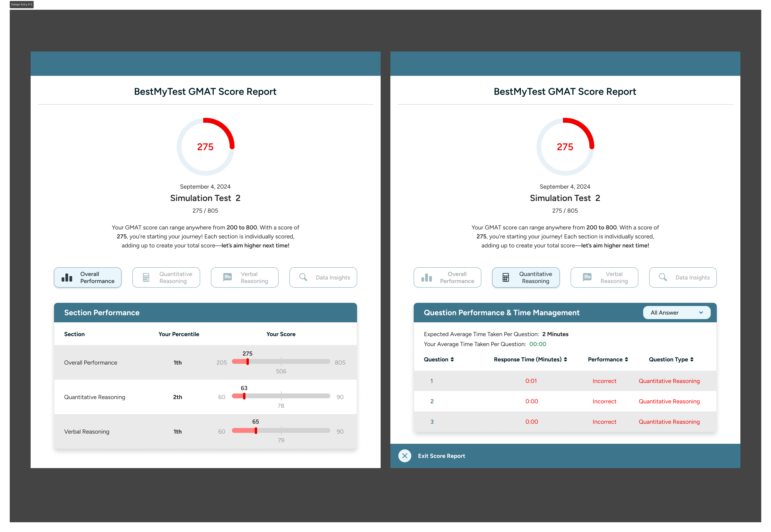Click the Exit Score Report label
This screenshot has width=771, height=532.
point(441,456)
